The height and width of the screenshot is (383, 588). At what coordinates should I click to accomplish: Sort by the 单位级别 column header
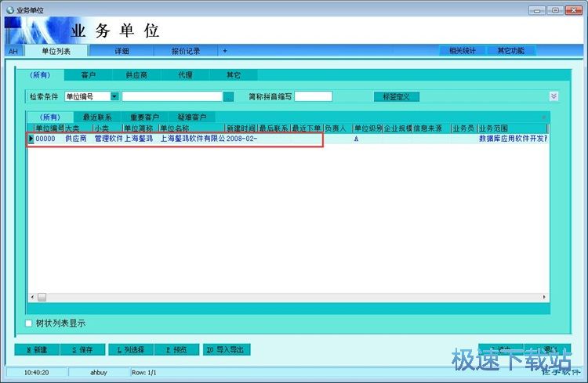pyautogui.click(x=368, y=128)
